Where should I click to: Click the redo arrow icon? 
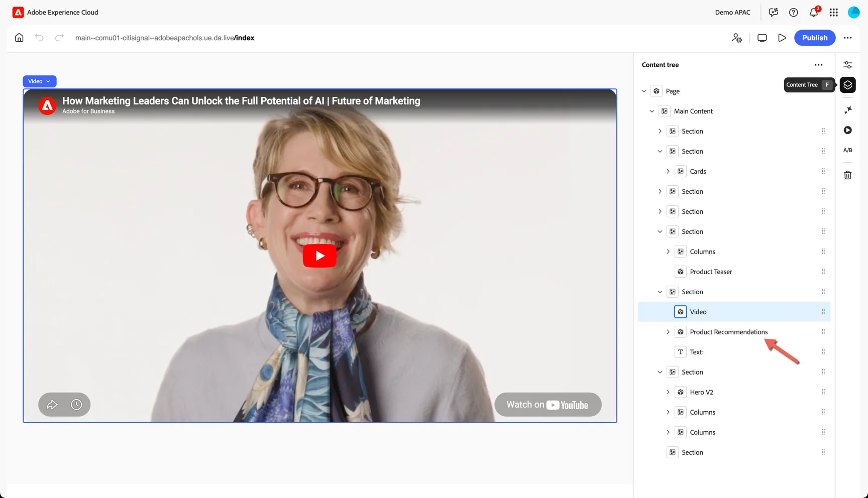[59, 38]
